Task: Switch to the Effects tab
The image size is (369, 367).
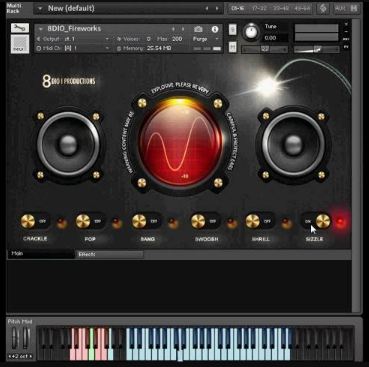Action: click(x=109, y=254)
